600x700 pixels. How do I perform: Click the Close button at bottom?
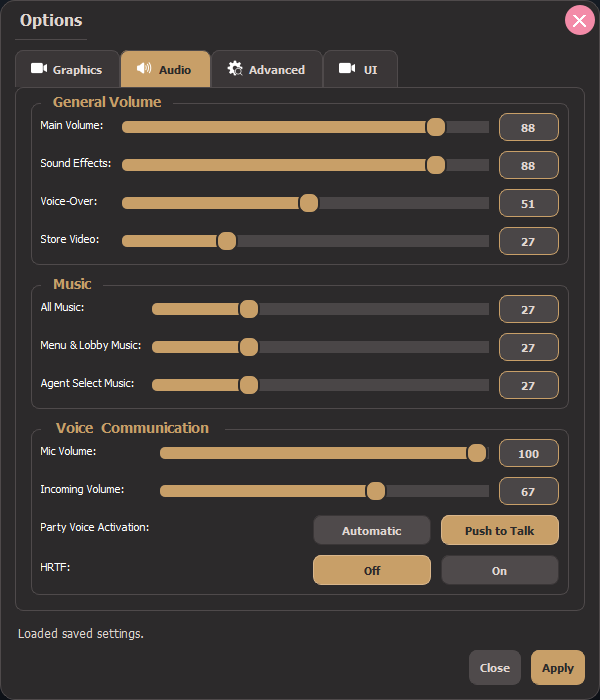(495, 668)
